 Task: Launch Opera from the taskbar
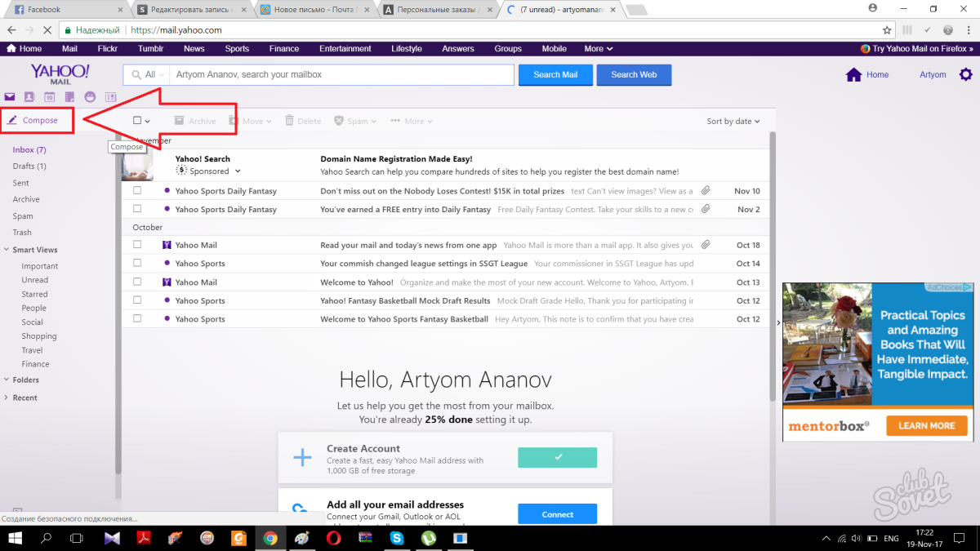coord(334,539)
